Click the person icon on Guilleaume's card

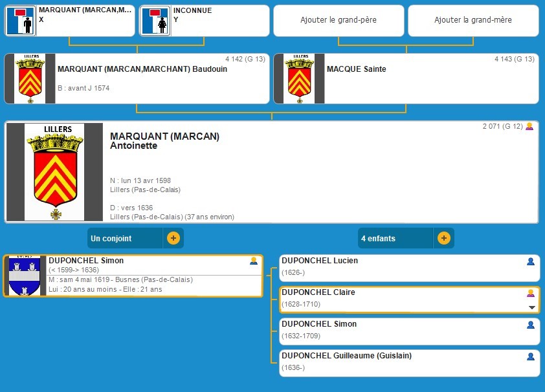[531, 356]
